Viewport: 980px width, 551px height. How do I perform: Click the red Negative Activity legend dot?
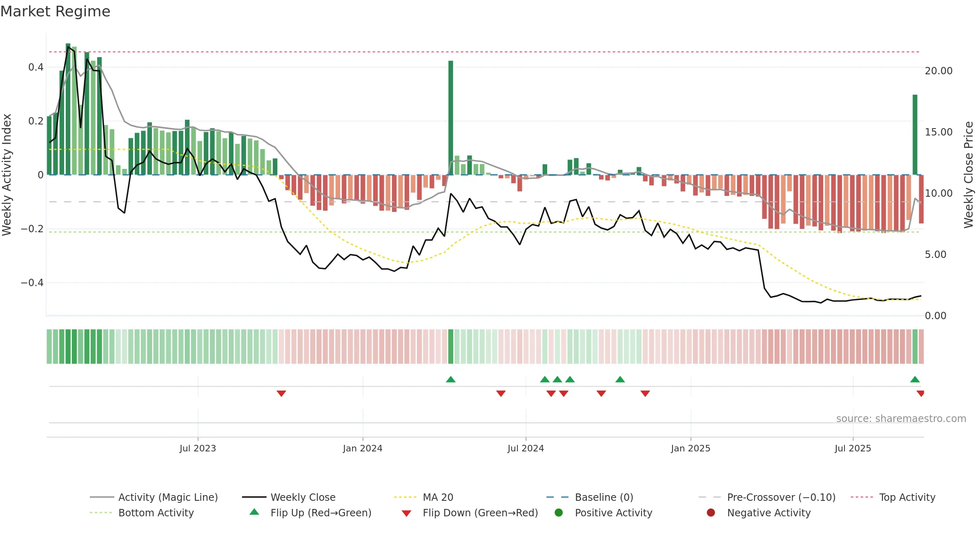click(x=711, y=513)
